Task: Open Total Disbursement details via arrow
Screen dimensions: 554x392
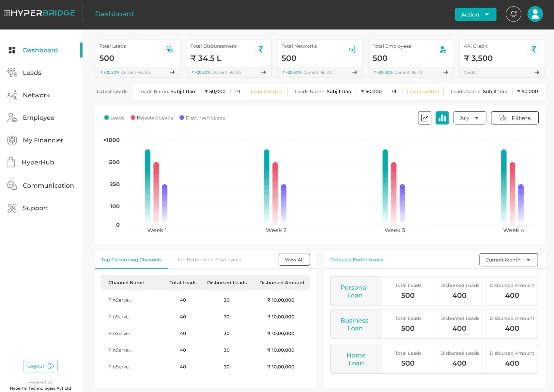Action: (263, 72)
